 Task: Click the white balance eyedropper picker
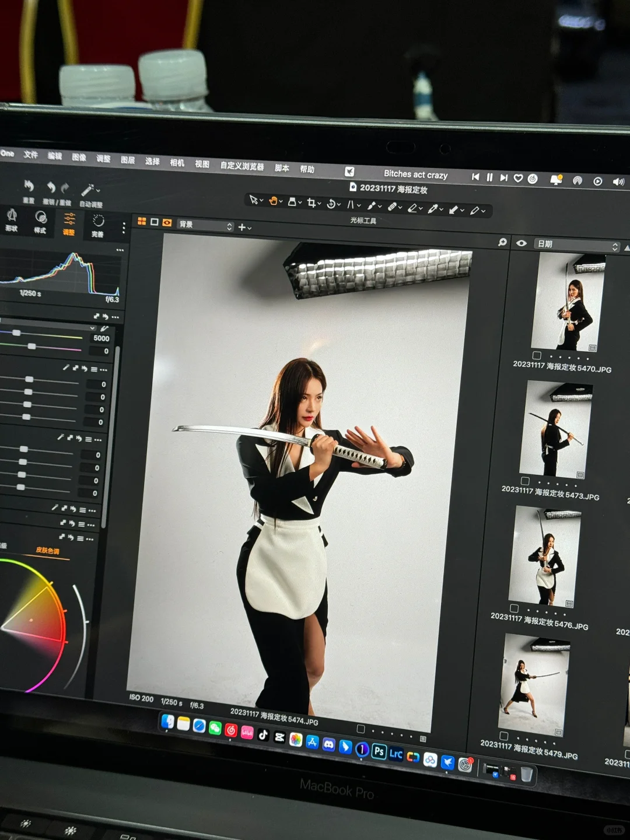point(104,329)
